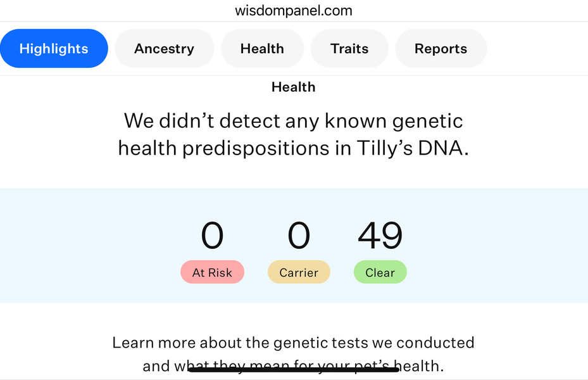Viewport: 588px width, 380px height.
Task: Click the red At Risk badge
Action: pos(212,272)
